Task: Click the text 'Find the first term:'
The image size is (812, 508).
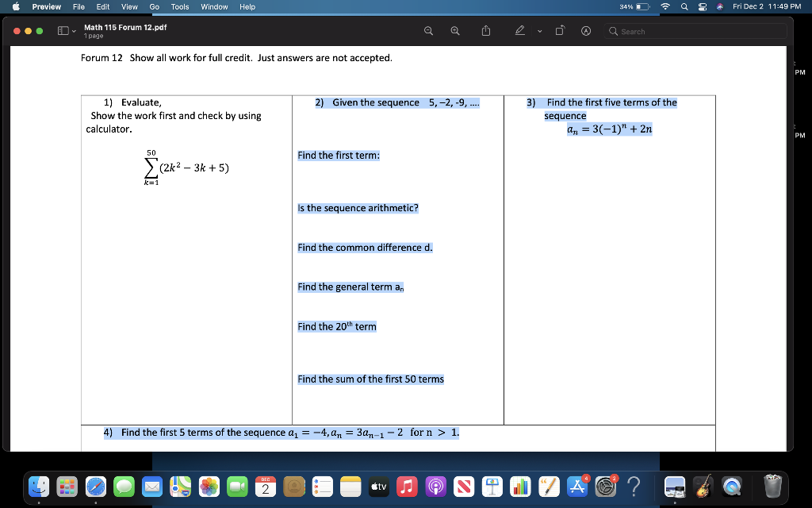Action: [x=339, y=155]
